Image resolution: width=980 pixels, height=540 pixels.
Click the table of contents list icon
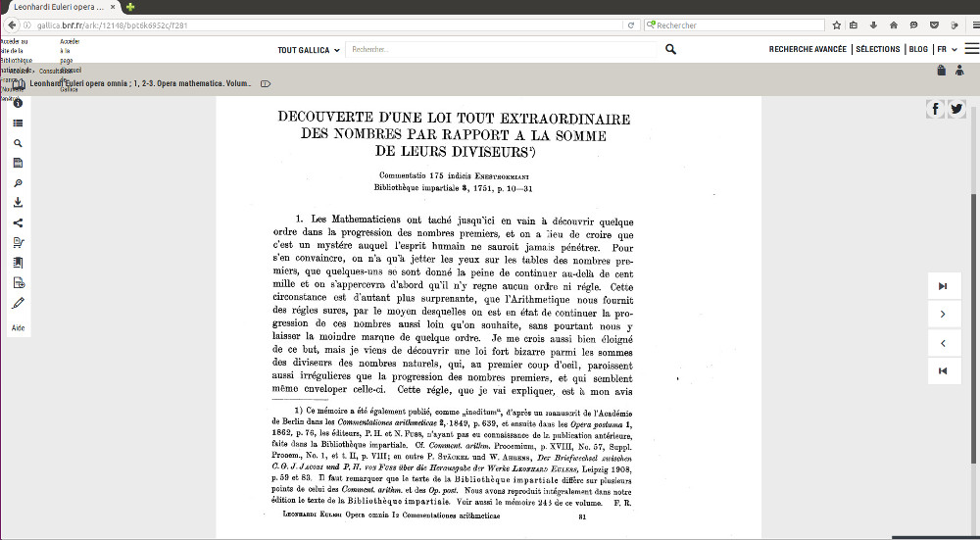pos(18,123)
